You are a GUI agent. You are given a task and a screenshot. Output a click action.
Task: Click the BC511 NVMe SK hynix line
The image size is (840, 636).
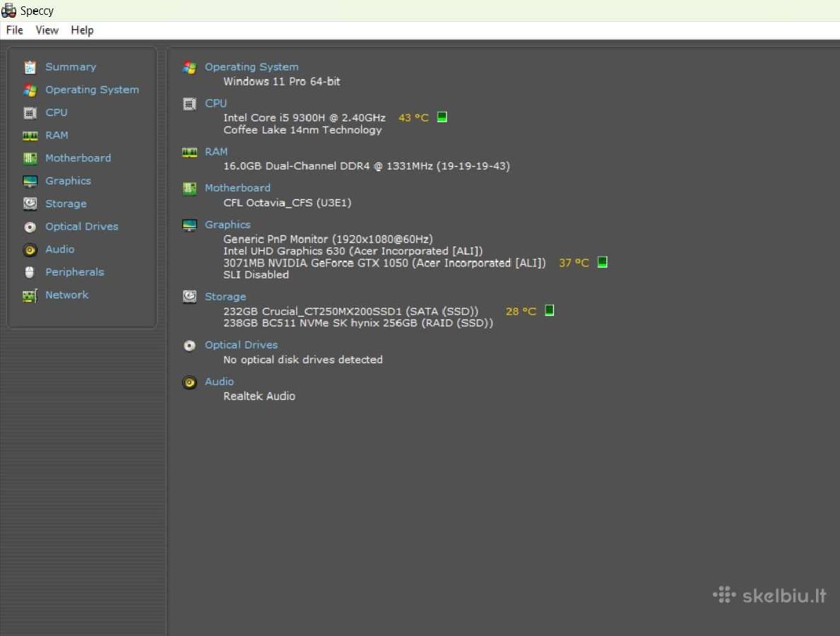[358, 323]
